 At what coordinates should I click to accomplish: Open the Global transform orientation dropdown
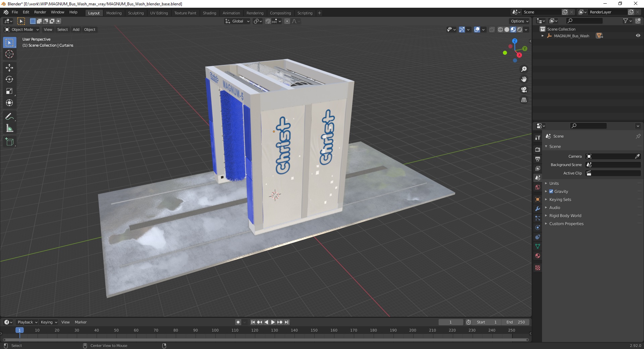[237, 21]
